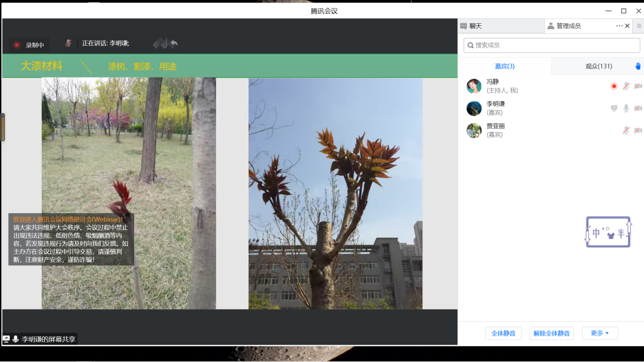Click the screen share icon next to 李明谦
644x362 pixels.
[614, 108]
